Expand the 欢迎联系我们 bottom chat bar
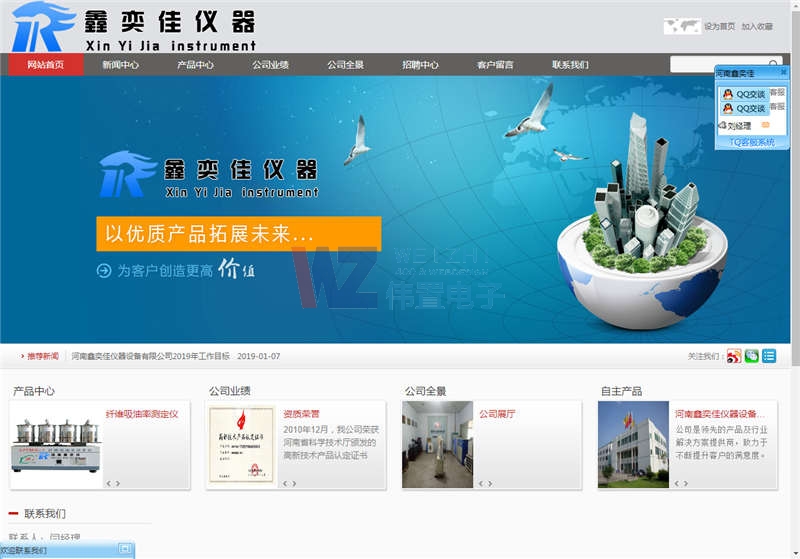 point(125,549)
